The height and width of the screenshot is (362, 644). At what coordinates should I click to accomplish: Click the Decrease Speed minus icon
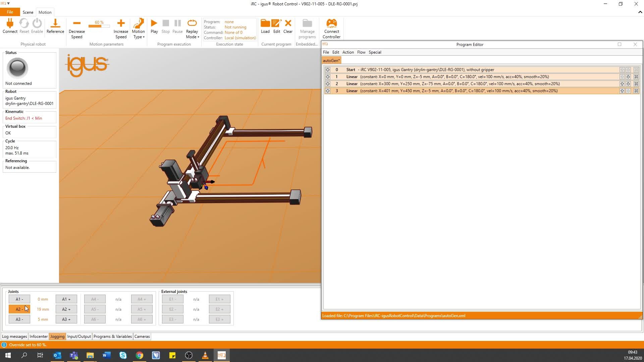76,23
